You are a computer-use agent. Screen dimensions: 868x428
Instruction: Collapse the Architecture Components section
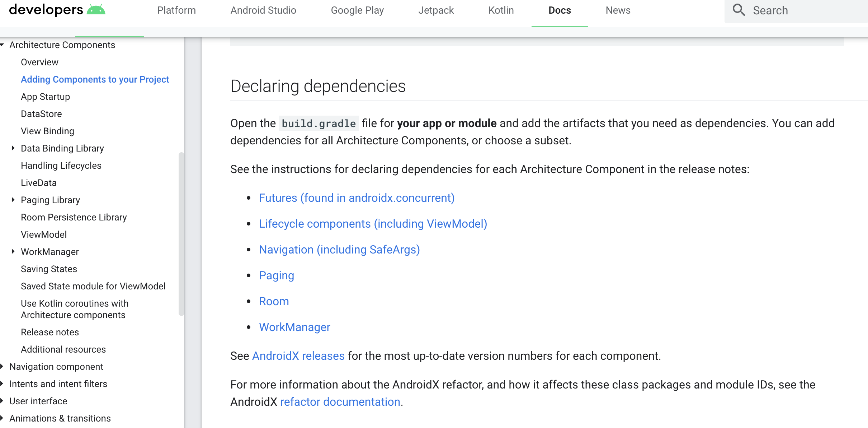click(2, 45)
